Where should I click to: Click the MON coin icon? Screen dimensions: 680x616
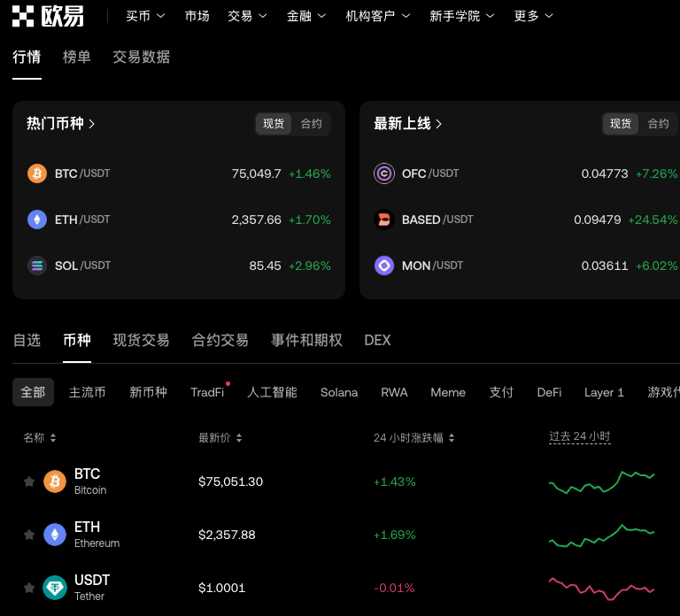[384, 266]
